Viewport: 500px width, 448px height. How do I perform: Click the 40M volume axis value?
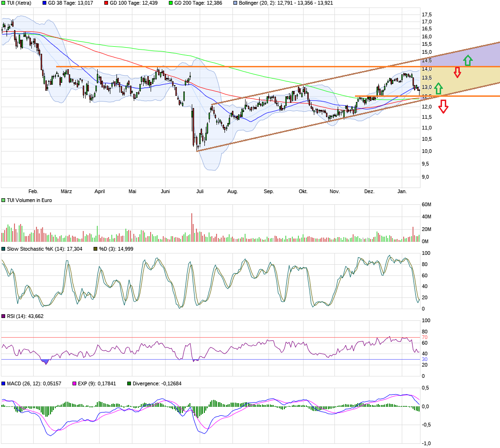427,217
